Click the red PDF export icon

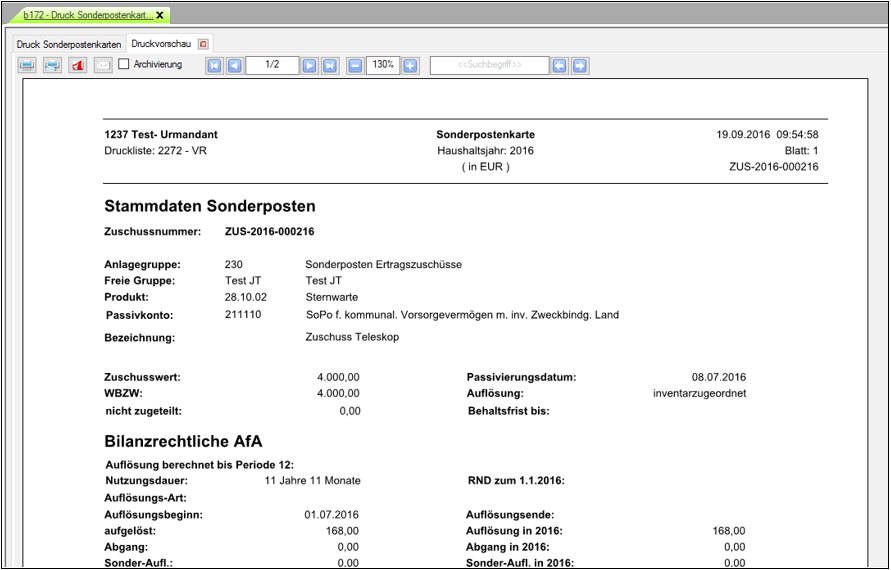click(78, 65)
